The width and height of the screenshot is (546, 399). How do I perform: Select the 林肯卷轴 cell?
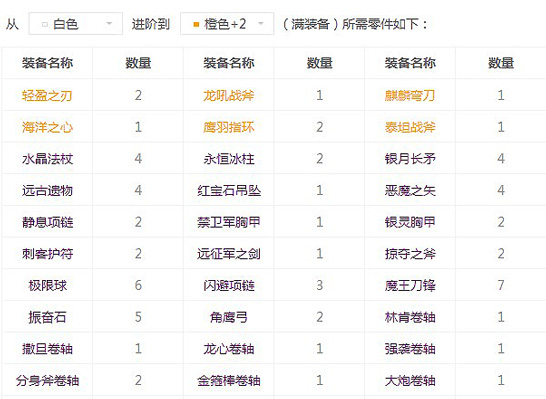410,317
